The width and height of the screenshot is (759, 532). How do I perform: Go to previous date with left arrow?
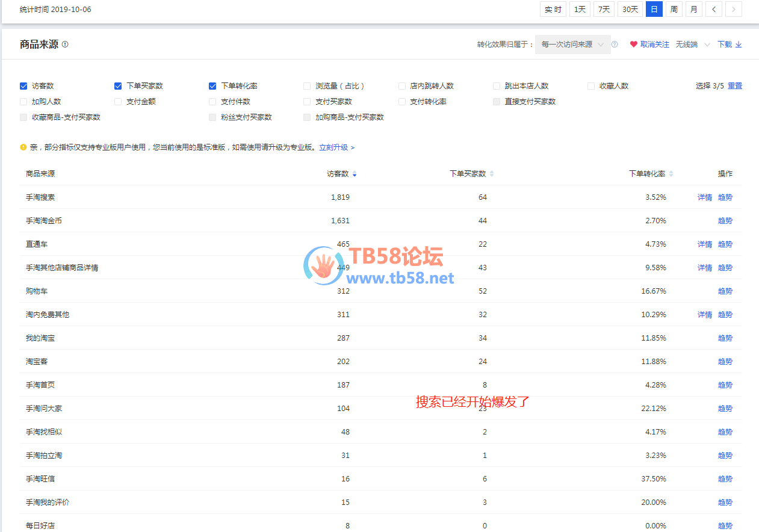714,9
